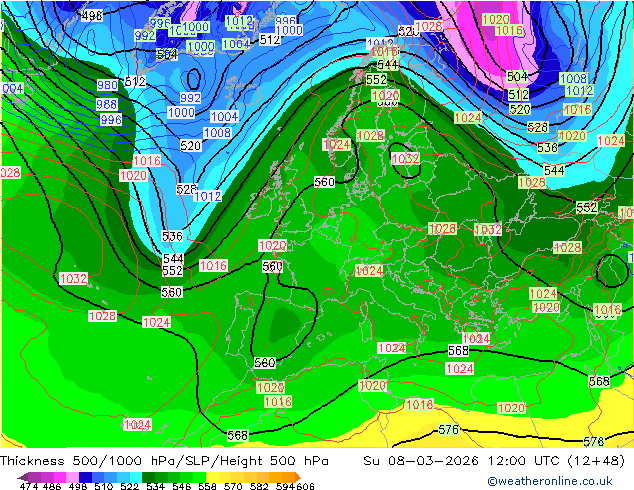This screenshot has height=490, width=634.
Task: Click the blue 980 pressure label
Action: 107,85
